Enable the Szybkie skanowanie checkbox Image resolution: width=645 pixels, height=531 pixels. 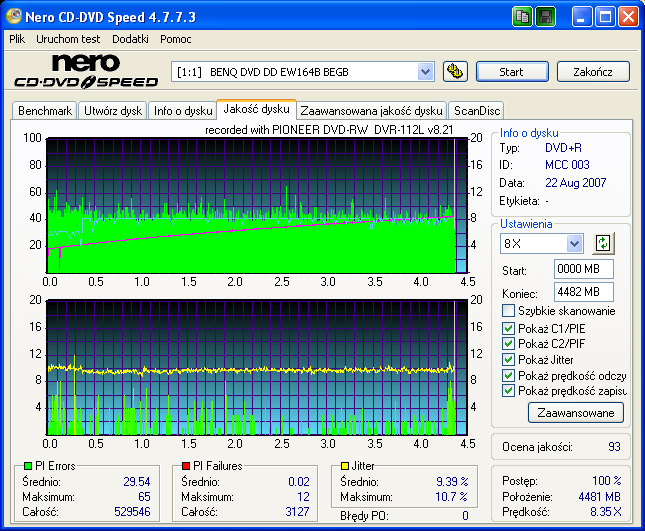509,311
